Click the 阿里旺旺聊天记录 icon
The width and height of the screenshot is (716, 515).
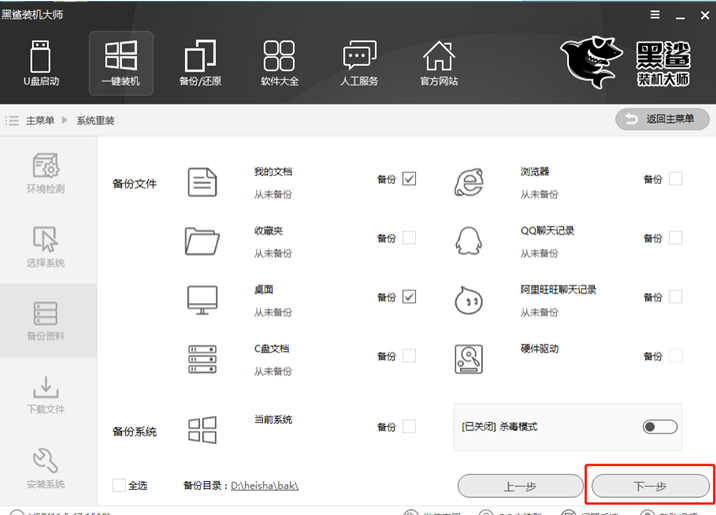click(469, 300)
